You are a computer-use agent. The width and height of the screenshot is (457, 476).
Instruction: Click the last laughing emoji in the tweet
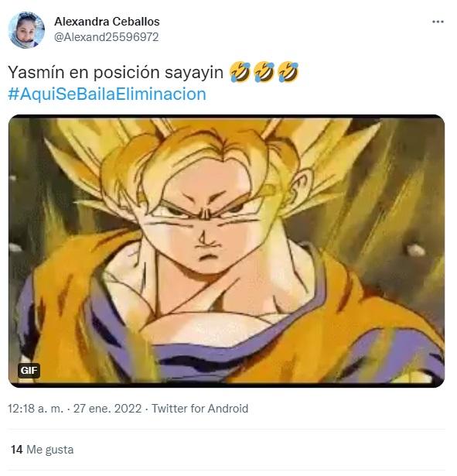pyautogui.click(x=288, y=72)
